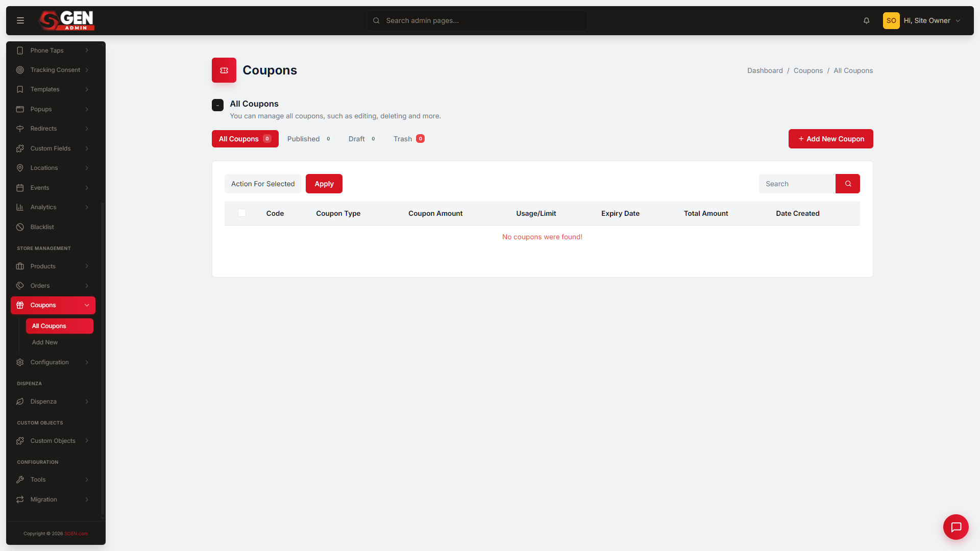The width and height of the screenshot is (980, 551).
Task: Click the Total Amount column header
Action: [x=706, y=213]
